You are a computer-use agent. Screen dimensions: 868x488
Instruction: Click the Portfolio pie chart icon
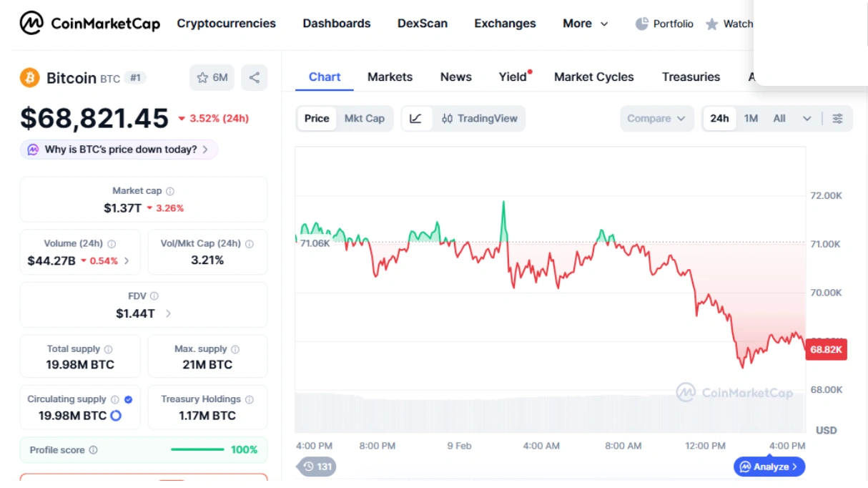click(642, 24)
